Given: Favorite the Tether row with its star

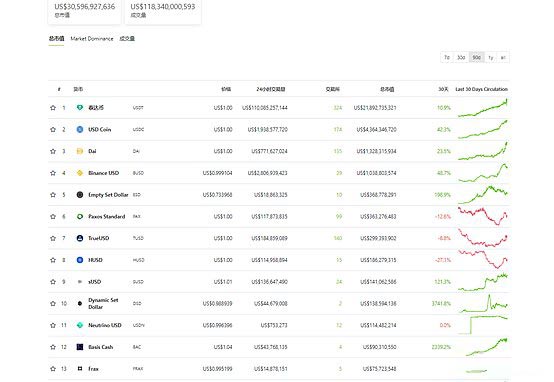Looking at the screenshot, I should coord(53,108).
